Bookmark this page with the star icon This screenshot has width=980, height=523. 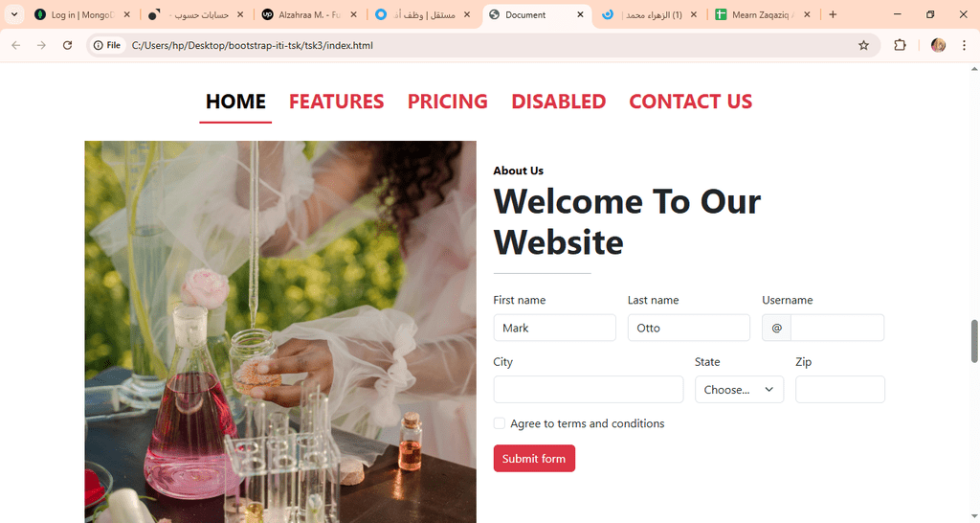(864, 45)
